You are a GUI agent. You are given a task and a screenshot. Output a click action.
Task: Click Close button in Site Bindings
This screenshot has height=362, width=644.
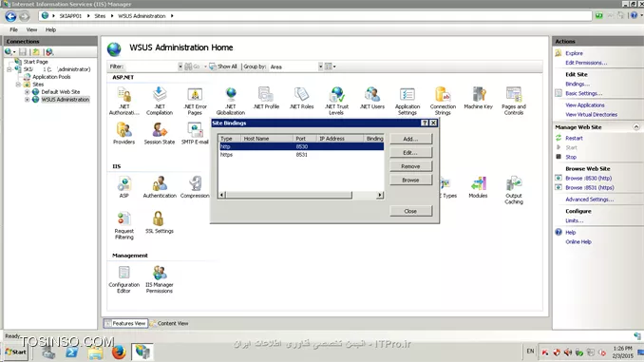pos(410,211)
